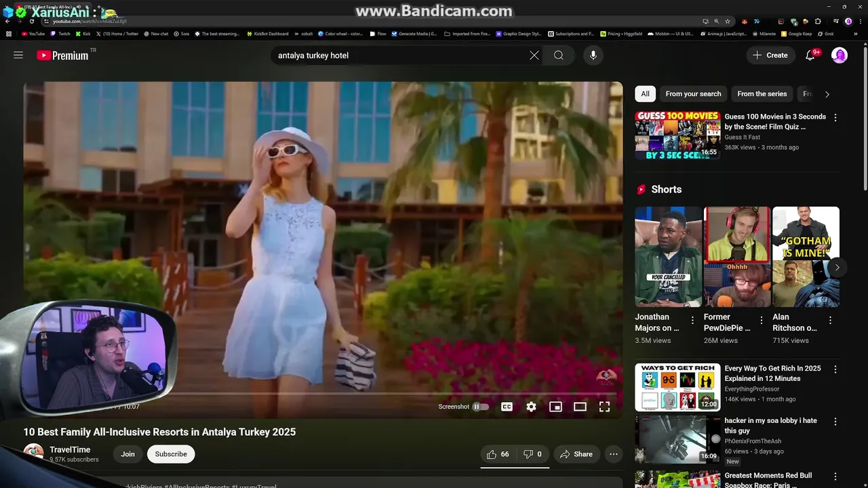
Task: Start voice search with the microphone icon
Action: tap(593, 56)
